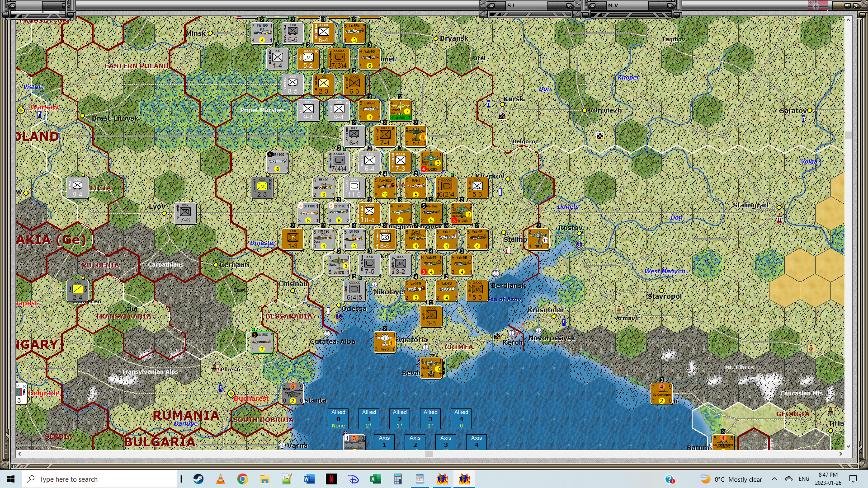This screenshot has height=488, width=868.
Task: Select the CL Comintern naval counter
Action: tap(662, 394)
